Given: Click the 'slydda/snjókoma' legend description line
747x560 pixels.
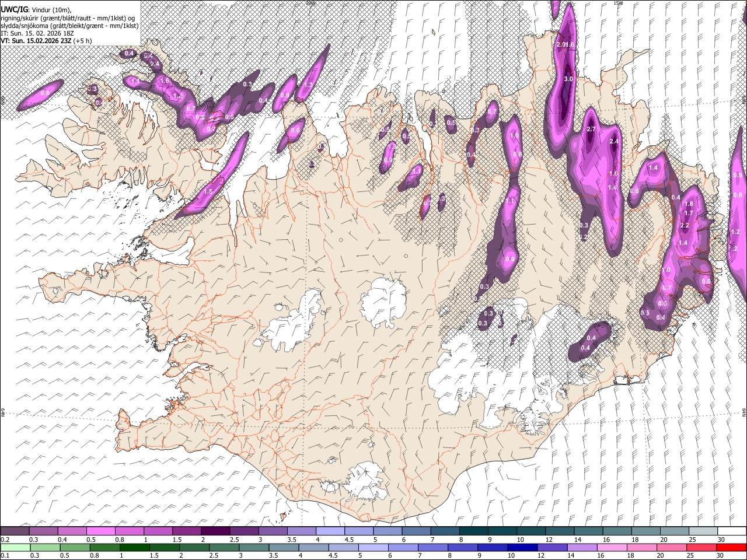Looking at the screenshot, I should [69, 26].
